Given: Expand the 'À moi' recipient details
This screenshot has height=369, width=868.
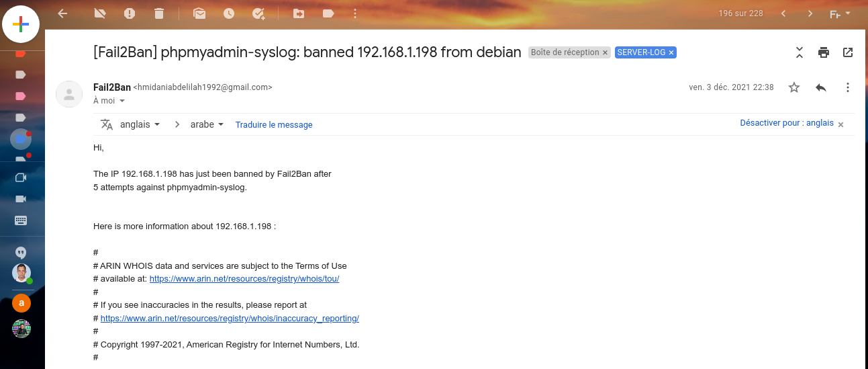Looking at the screenshot, I should point(122,101).
